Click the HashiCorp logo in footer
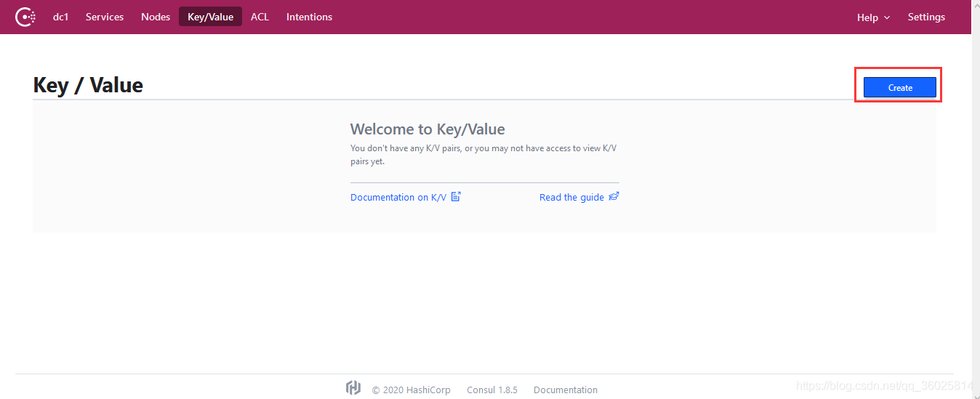The image size is (980, 399). coord(353,387)
